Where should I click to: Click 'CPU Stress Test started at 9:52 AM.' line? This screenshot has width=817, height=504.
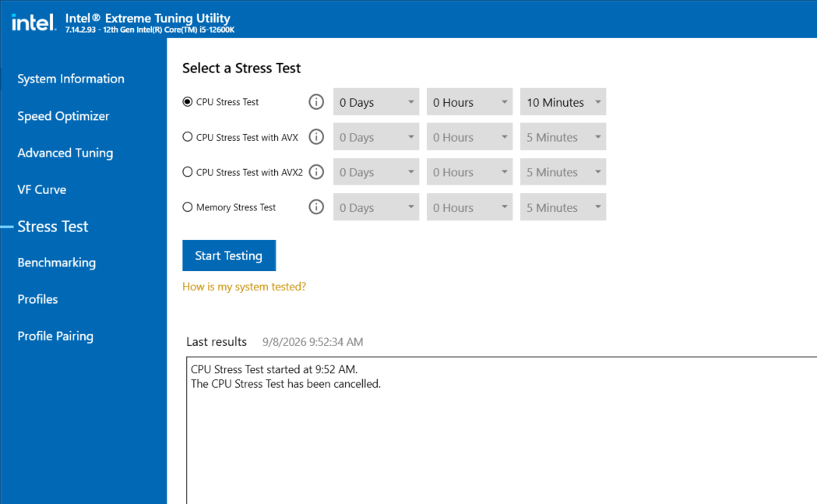tap(274, 369)
